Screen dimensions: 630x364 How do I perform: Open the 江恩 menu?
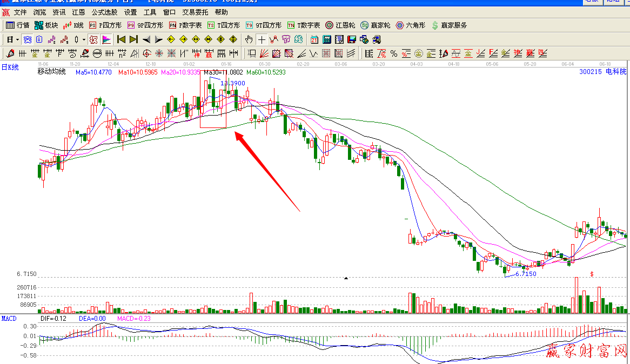(78, 12)
